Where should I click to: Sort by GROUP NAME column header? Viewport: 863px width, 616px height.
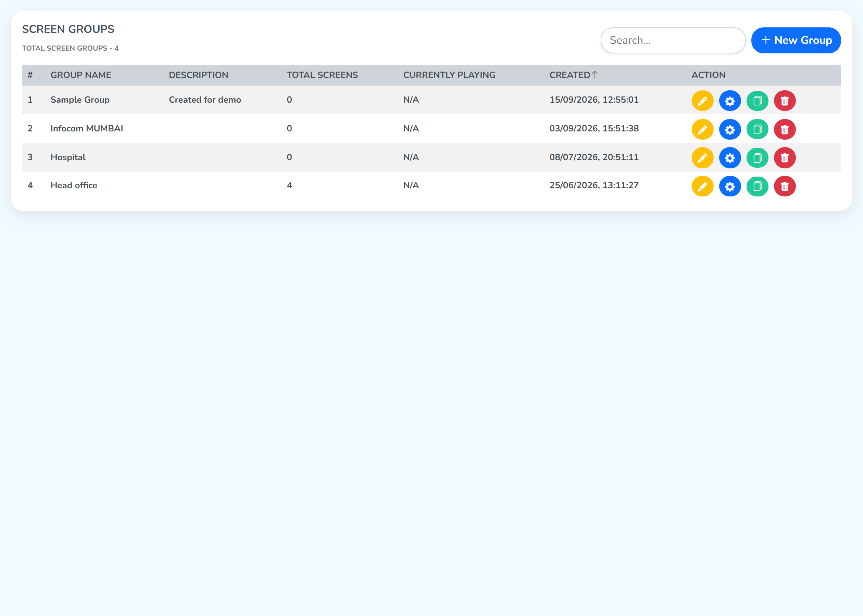pyautogui.click(x=81, y=75)
